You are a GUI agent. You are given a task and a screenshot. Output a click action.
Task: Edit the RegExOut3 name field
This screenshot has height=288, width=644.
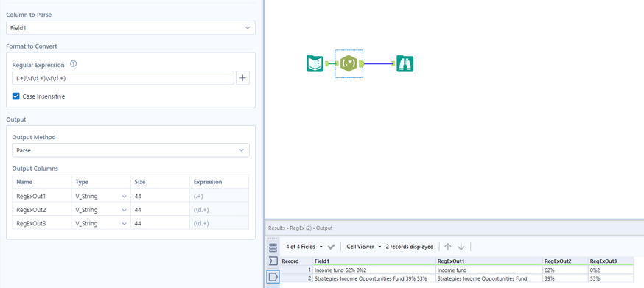(42, 223)
